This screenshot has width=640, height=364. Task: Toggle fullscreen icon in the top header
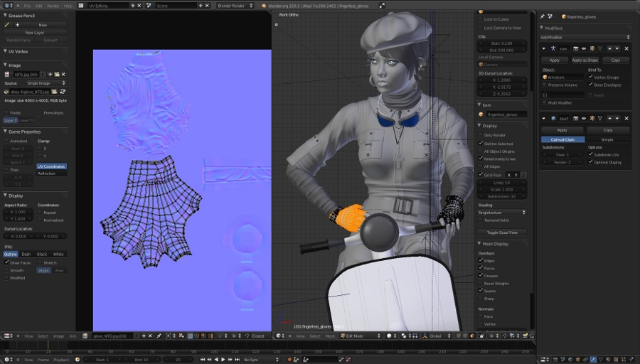382,6
